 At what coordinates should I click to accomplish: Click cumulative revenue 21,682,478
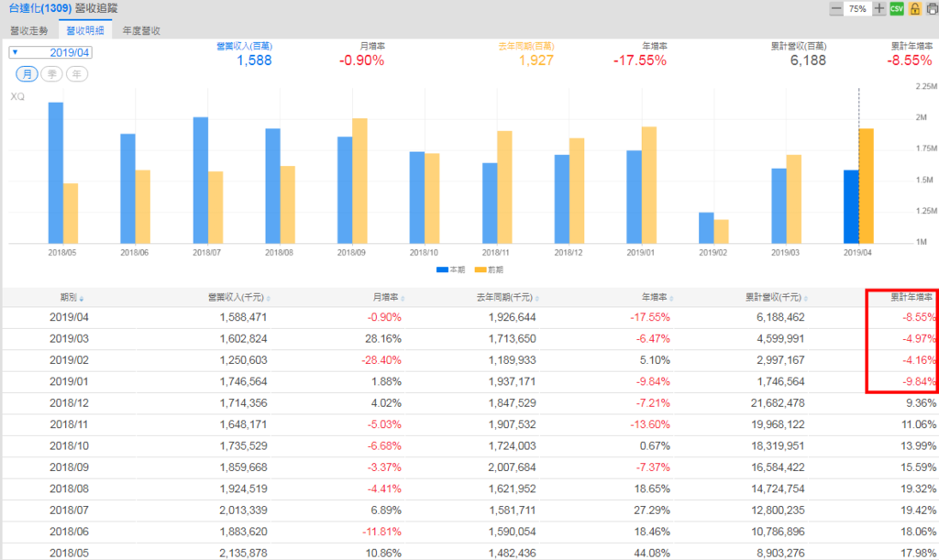(x=778, y=403)
